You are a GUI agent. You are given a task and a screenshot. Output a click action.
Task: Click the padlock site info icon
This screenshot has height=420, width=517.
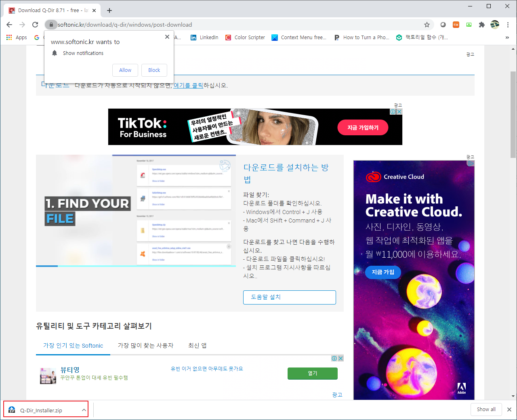[x=51, y=25]
